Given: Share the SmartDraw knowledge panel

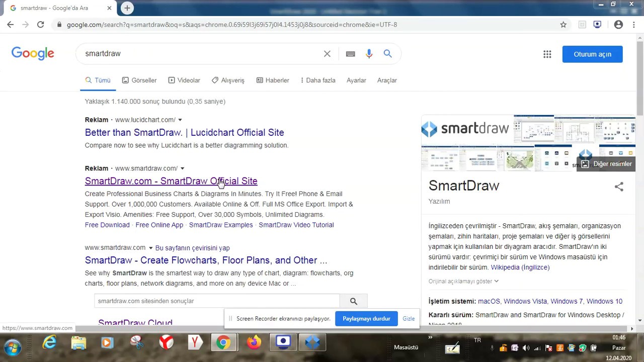Looking at the screenshot, I should pyautogui.click(x=619, y=187).
